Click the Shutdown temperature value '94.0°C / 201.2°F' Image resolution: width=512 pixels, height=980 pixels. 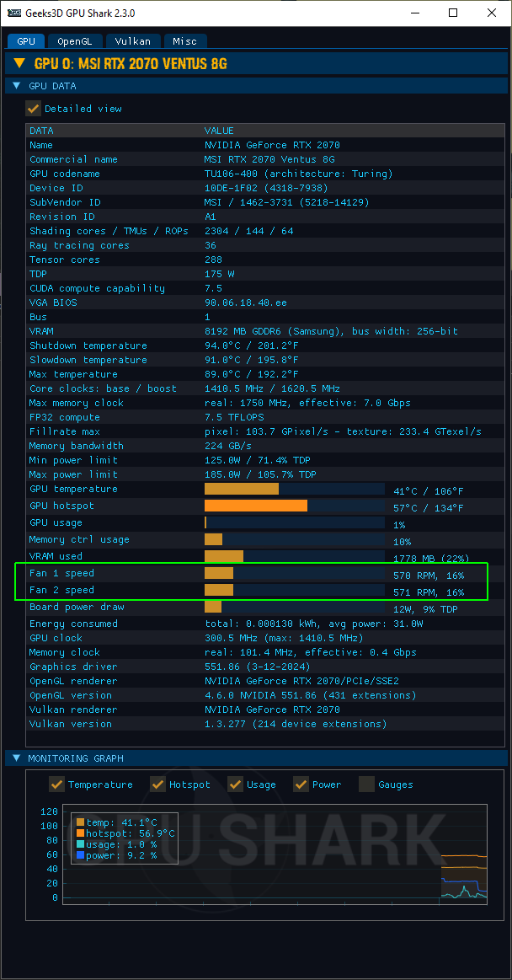[252, 345]
